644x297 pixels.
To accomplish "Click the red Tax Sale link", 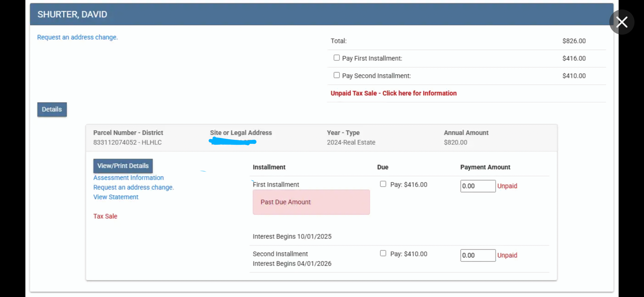I will click(105, 216).
